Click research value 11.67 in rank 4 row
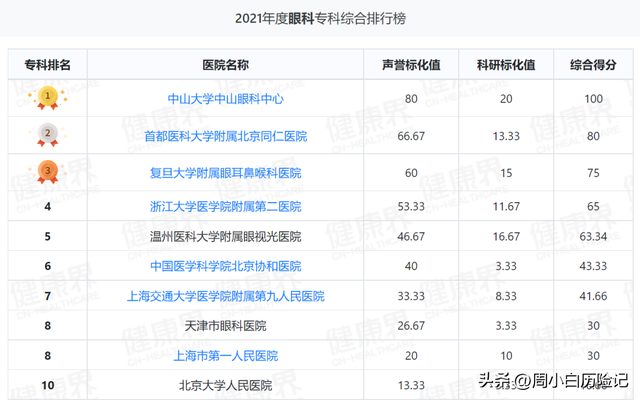 tap(506, 207)
